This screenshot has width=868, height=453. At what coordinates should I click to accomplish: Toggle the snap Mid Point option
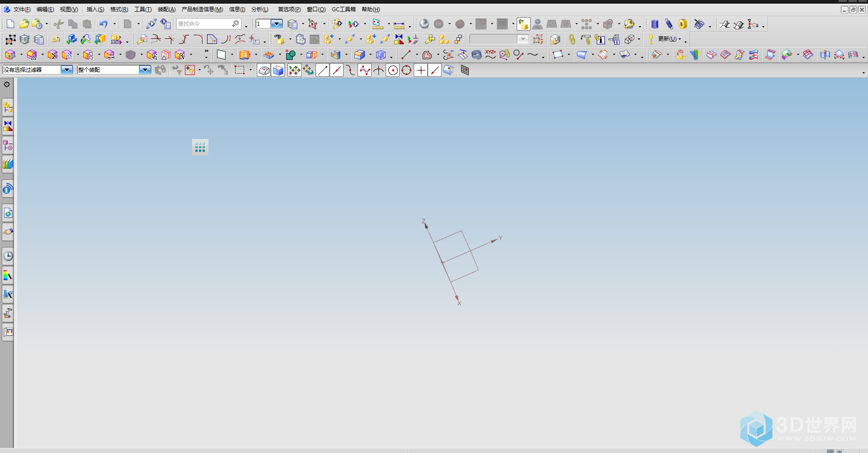pyautogui.click(x=337, y=70)
